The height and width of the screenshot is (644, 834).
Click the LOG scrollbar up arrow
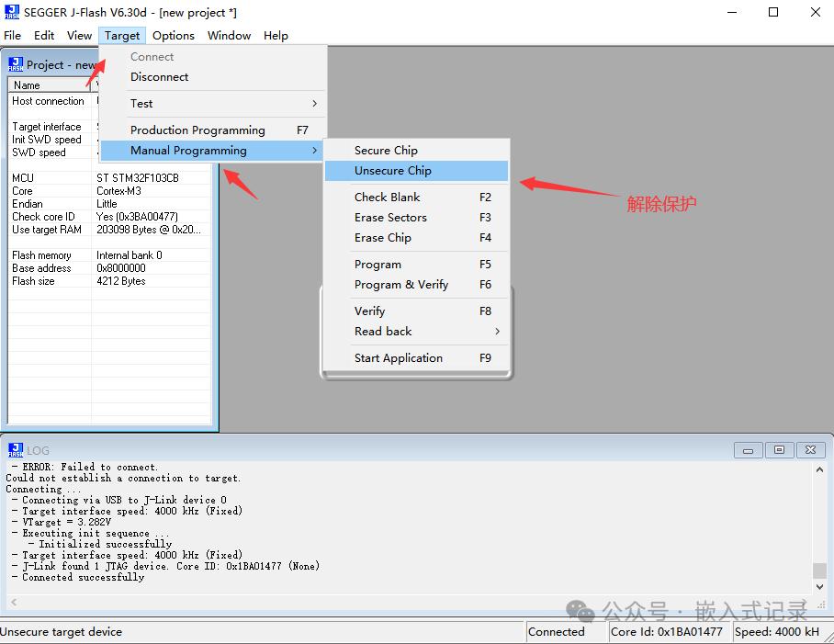(x=819, y=469)
